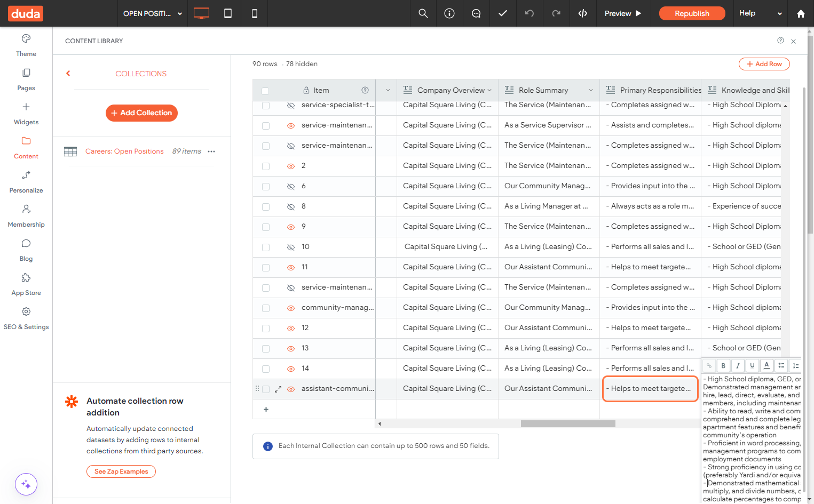Image resolution: width=814 pixels, height=504 pixels.
Task: Click the Add Row button
Action: point(764,64)
